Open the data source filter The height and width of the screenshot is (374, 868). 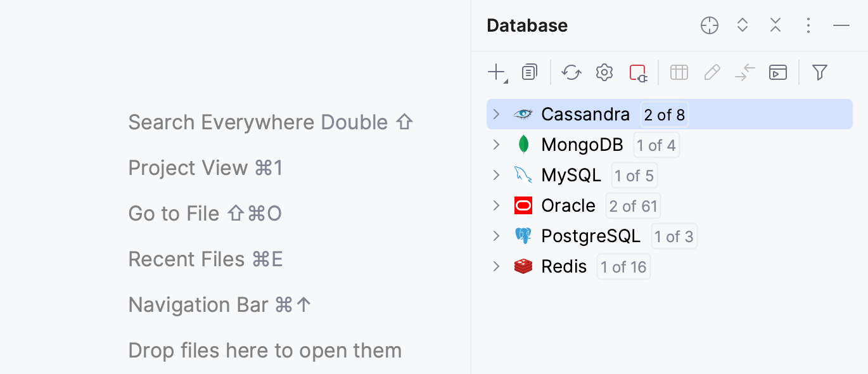[819, 72]
